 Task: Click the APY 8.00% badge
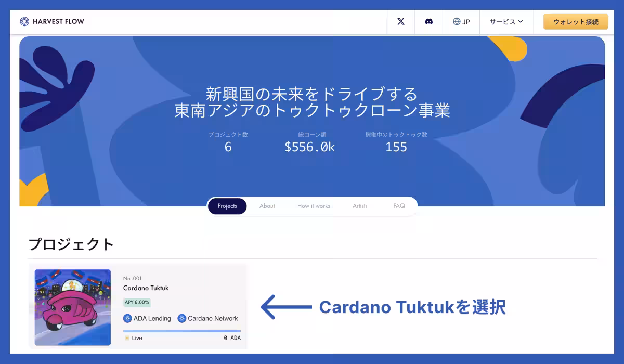click(137, 302)
